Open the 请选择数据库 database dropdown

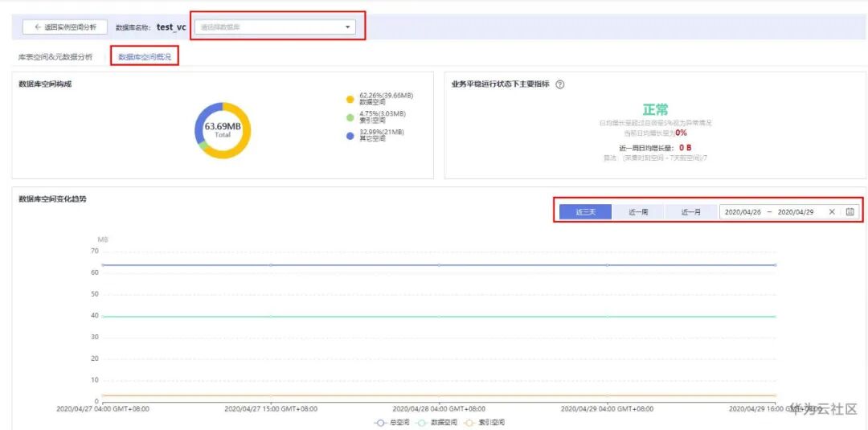click(275, 27)
